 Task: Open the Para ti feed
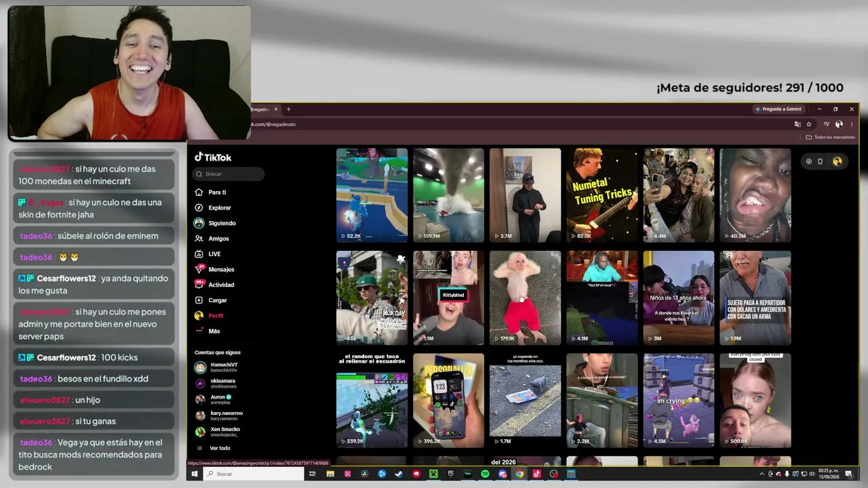pos(211,192)
